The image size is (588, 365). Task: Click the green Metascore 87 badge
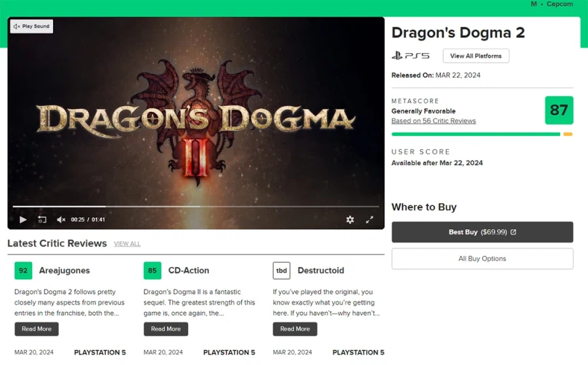(x=559, y=110)
